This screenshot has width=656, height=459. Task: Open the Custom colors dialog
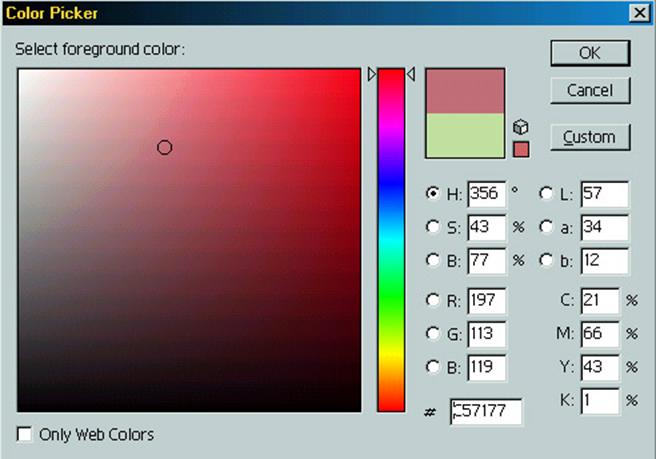(x=590, y=137)
